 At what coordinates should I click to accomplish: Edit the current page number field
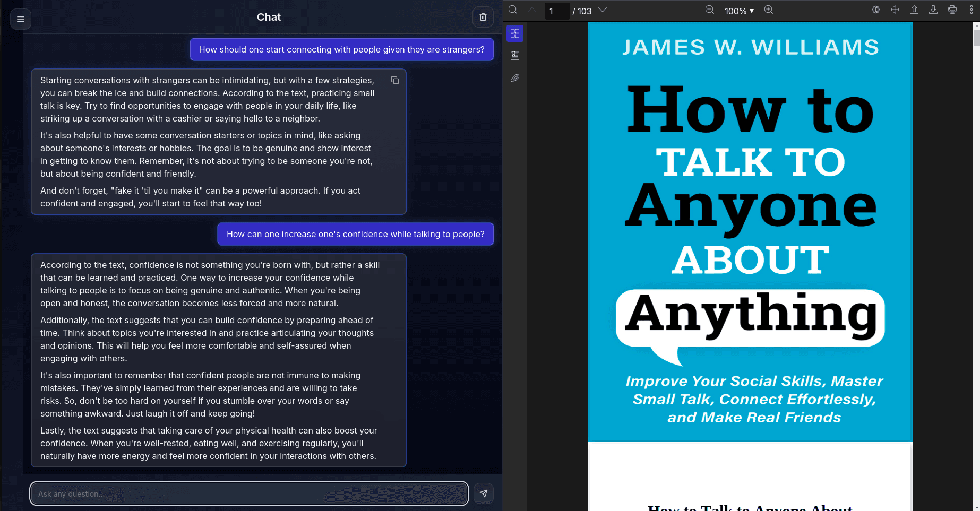click(557, 11)
